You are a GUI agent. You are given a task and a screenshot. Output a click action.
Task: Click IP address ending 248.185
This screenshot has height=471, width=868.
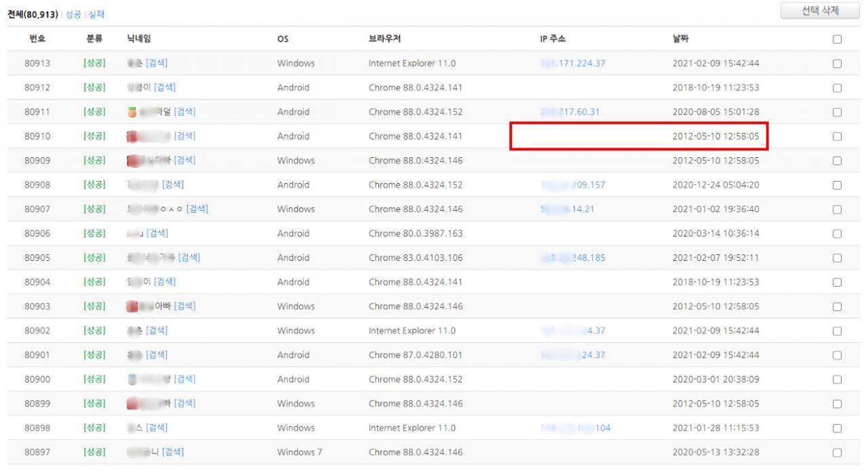coord(573,258)
